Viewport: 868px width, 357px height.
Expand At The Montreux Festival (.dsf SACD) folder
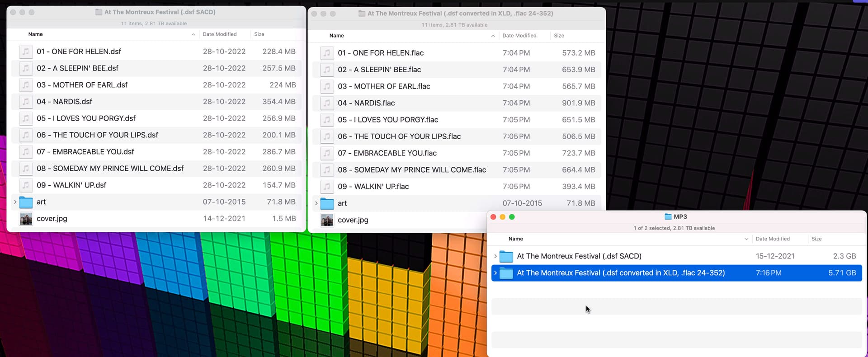click(495, 256)
